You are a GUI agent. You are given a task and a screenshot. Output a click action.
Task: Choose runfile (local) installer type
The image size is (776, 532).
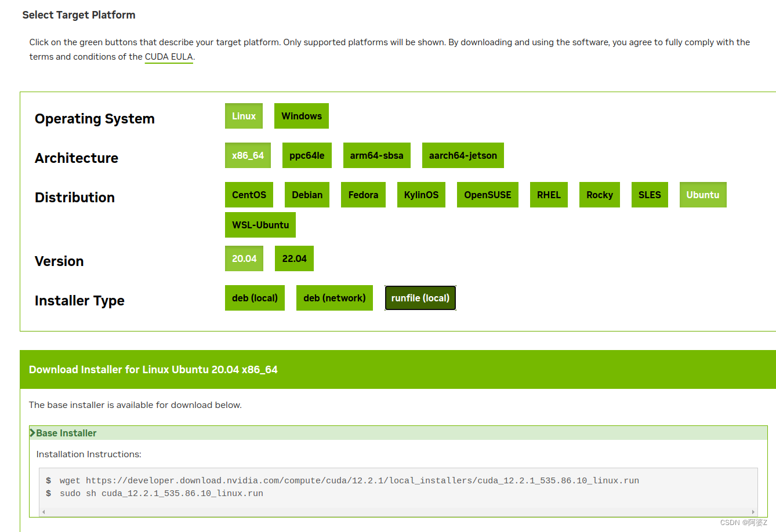420,298
